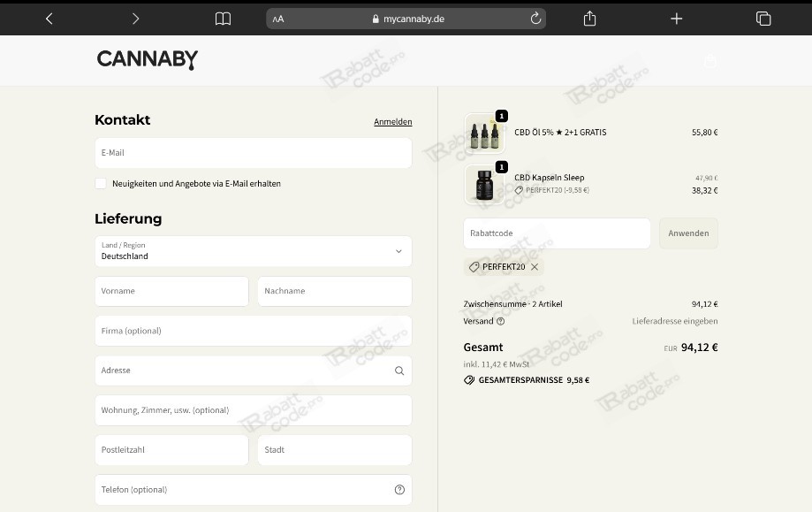This screenshot has height=512, width=812.
Task: Focus the Rabattcode input field
Action: 557,233
